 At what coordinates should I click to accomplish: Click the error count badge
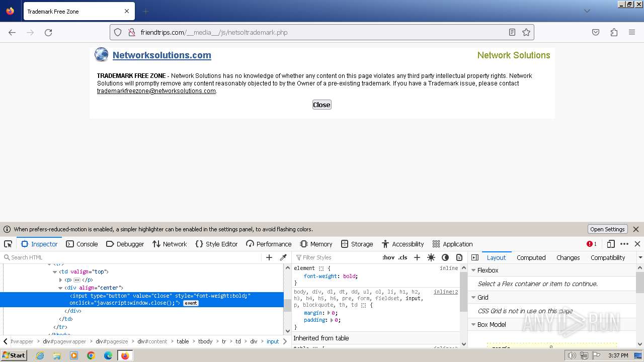(592, 244)
